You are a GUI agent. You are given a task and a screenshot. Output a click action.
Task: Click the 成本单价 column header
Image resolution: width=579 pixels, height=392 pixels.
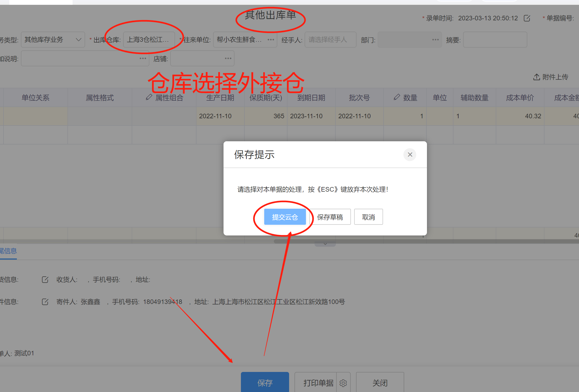point(520,98)
